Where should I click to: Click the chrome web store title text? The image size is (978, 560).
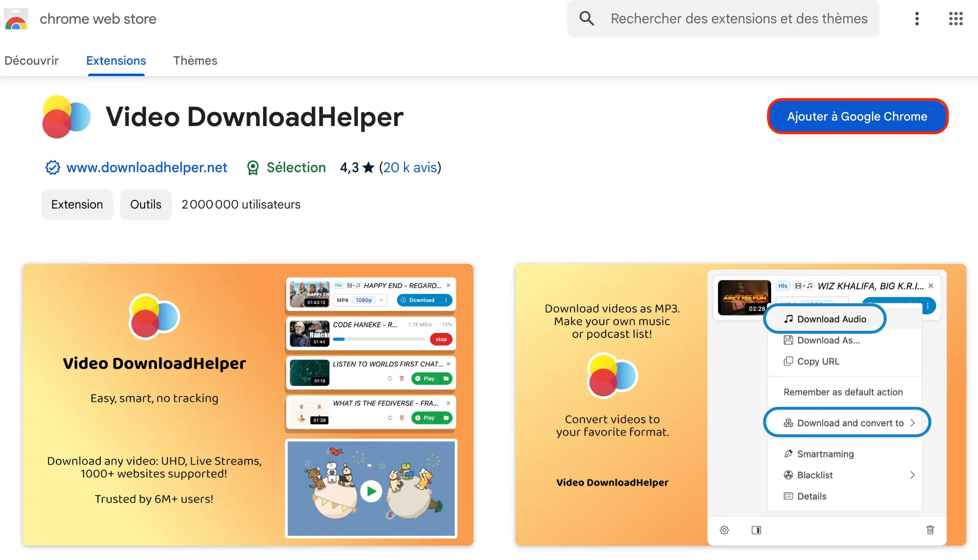point(98,19)
